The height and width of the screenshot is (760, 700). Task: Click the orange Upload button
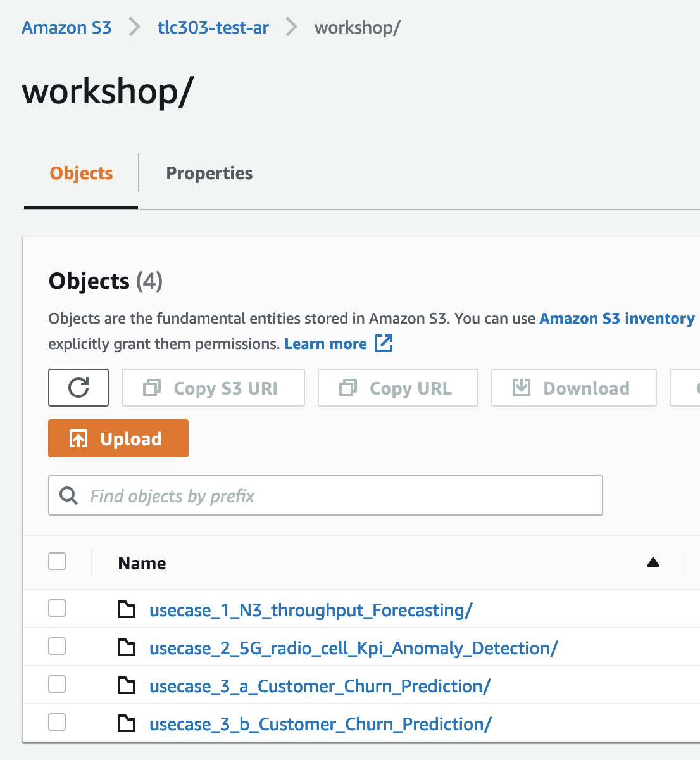tap(118, 438)
